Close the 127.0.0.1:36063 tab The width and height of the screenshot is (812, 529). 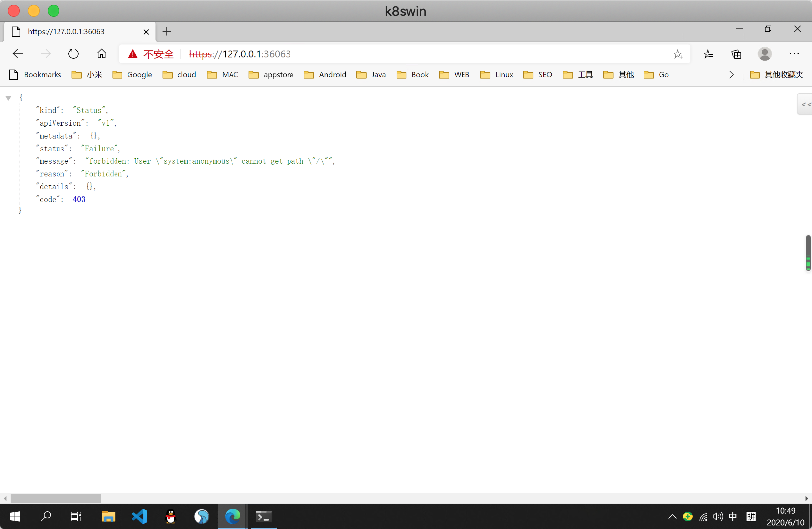[x=146, y=32]
